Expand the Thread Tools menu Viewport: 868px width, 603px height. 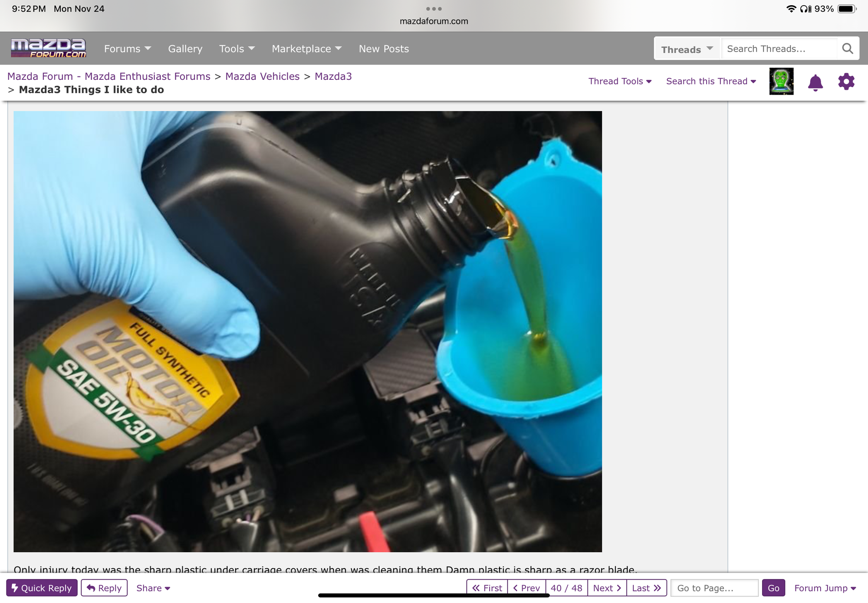[x=620, y=81]
